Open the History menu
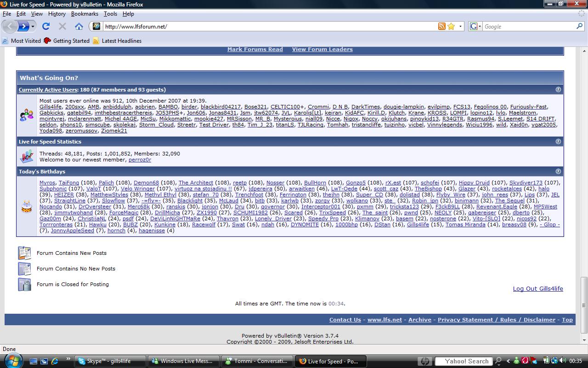 (x=57, y=14)
